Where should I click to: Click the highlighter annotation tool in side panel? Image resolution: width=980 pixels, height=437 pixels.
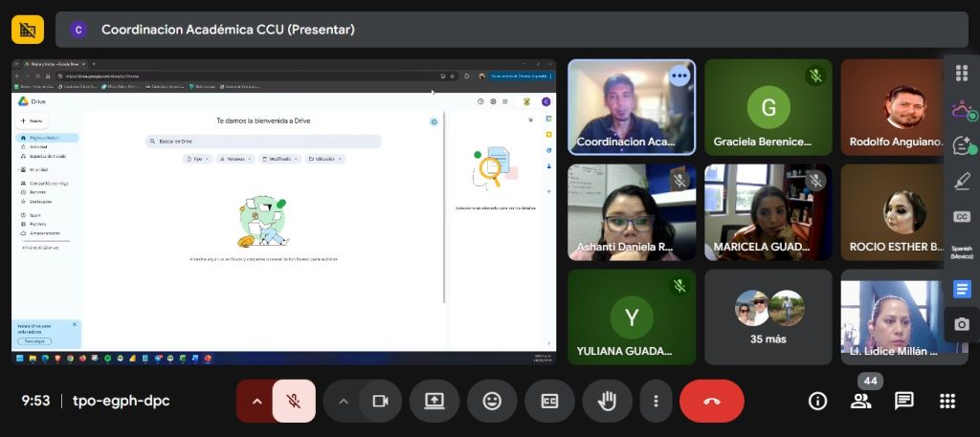click(962, 181)
